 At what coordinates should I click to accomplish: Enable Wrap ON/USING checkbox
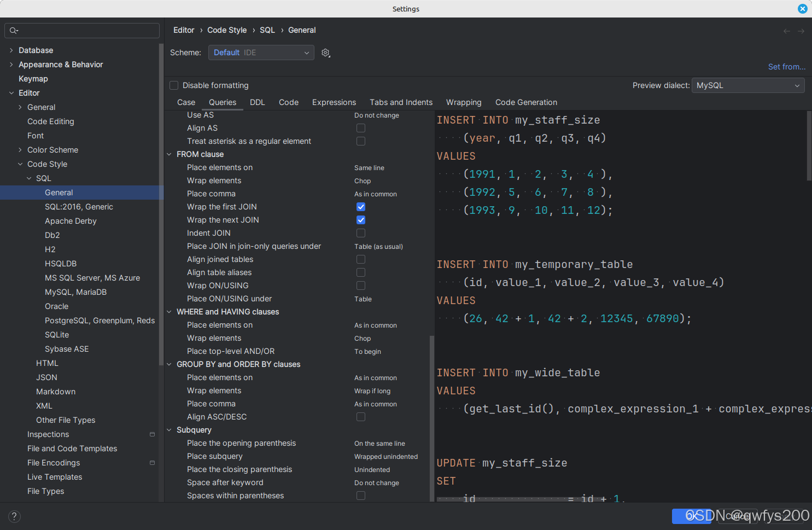[x=361, y=286]
